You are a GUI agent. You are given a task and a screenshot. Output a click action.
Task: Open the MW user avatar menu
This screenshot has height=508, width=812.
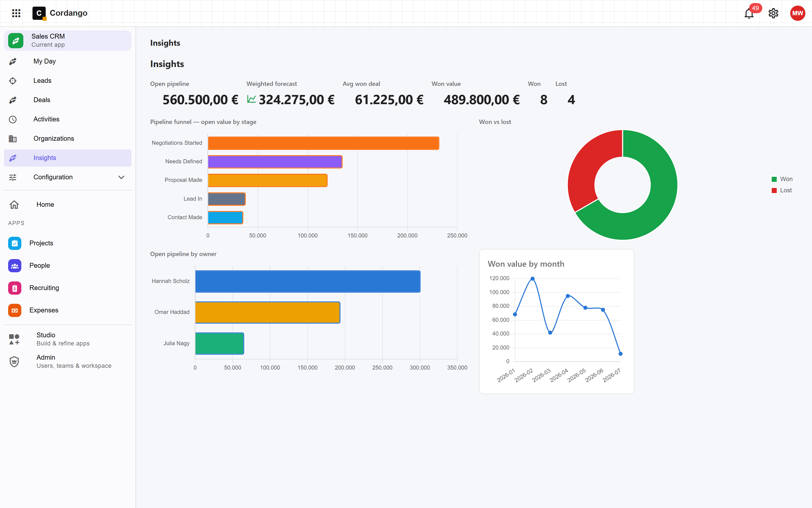(x=798, y=13)
